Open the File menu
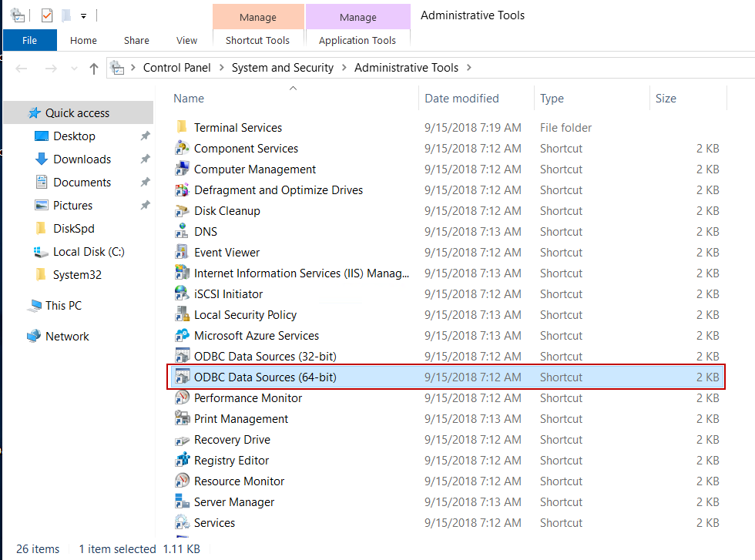Viewport: 755px width, 560px height. point(30,40)
